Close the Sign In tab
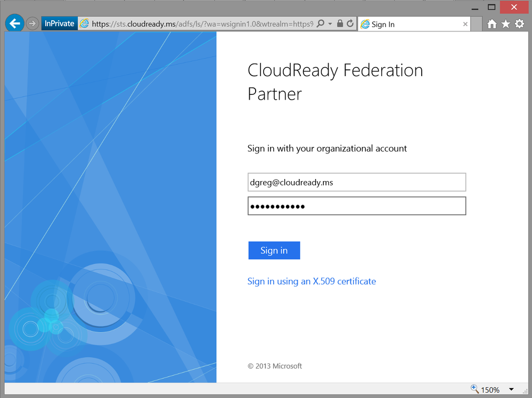 [x=465, y=24]
